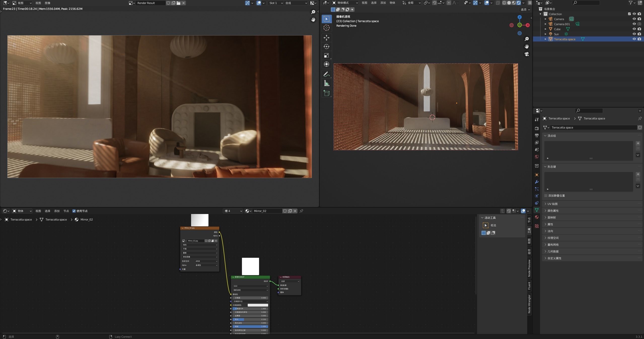
Task: Hide the Sun object in viewport
Action: point(634,34)
